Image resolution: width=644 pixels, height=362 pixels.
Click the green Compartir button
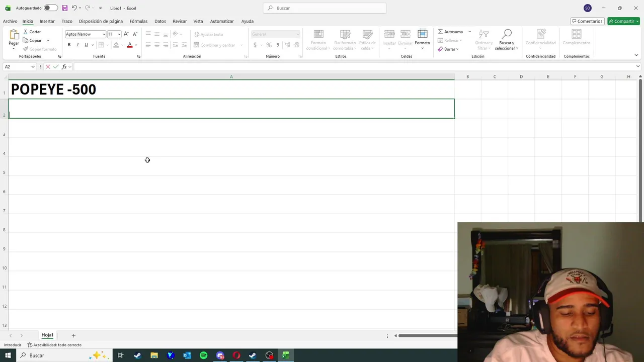[623, 21]
